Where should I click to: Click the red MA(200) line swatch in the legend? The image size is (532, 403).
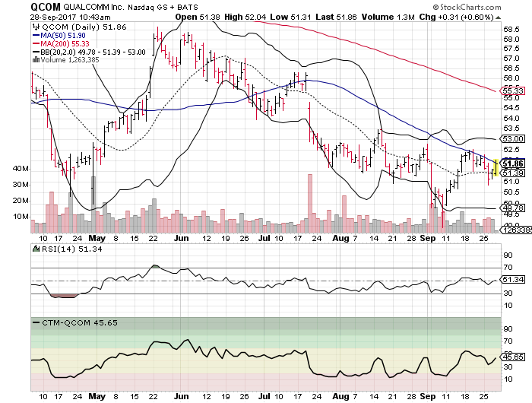36,44
